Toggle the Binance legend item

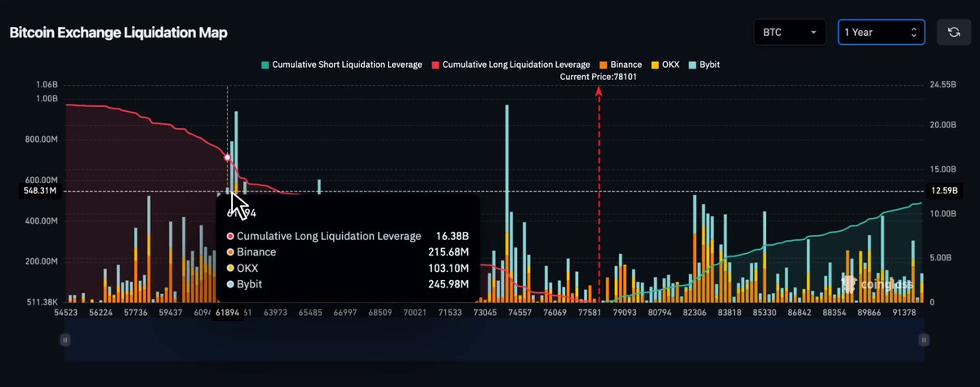pos(621,64)
